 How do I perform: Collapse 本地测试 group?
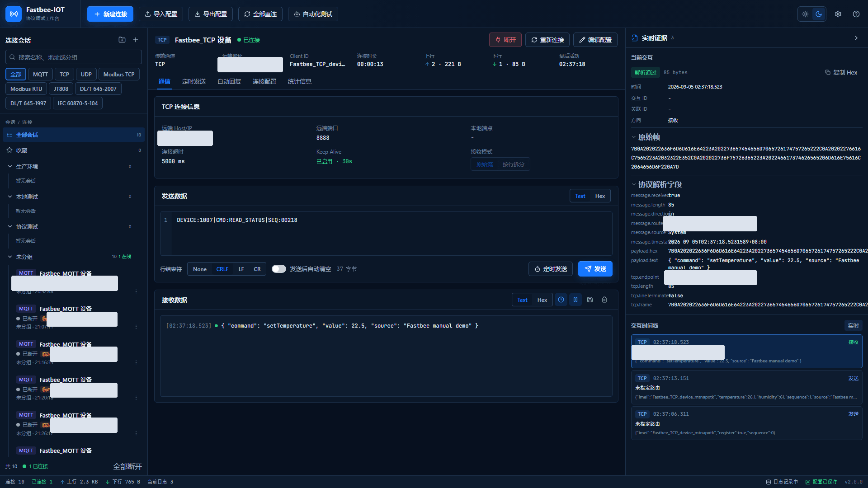(x=10, y=197)
